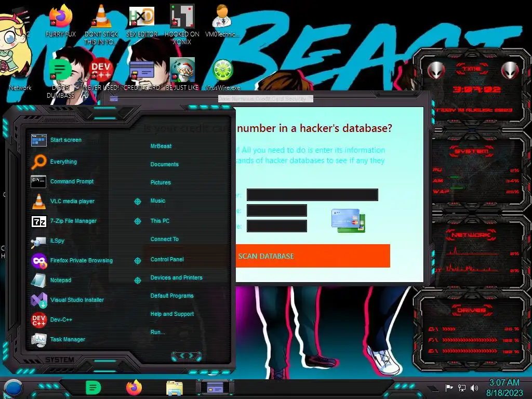The width and height of the screenshot is (532, 399).
Task: Click the Dev-C++ icon in start menu
Action: click(x=38, y=320)
